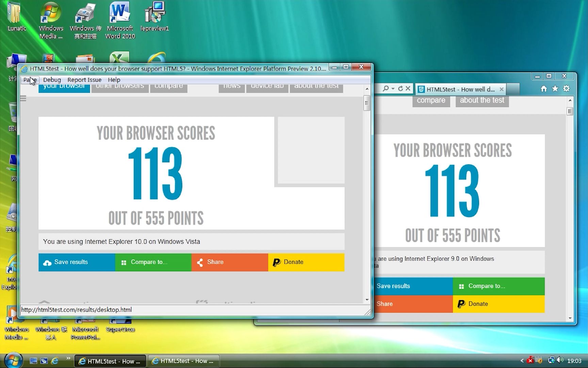Select the 'compare' tab in IE9 window
Viewport: 588px width, 368px height.
click(431, 101)
